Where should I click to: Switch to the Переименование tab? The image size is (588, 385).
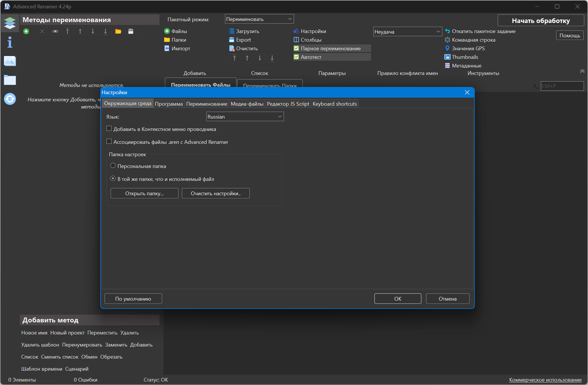[207, 104]
